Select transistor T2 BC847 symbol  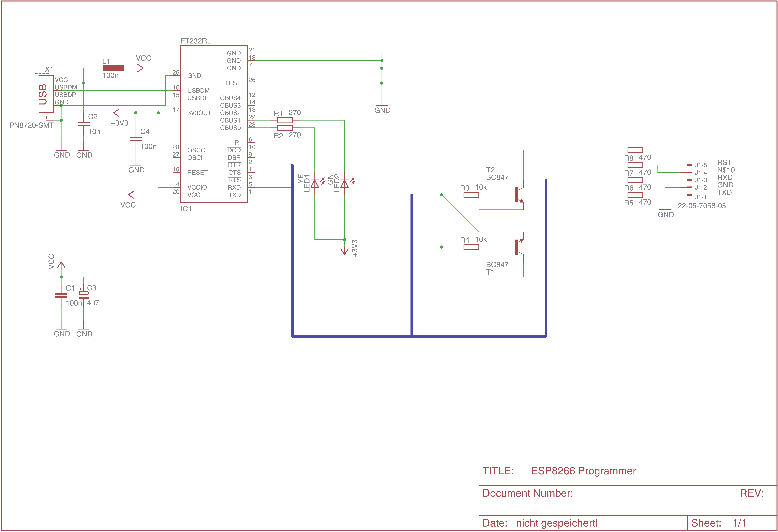point(520,195)
